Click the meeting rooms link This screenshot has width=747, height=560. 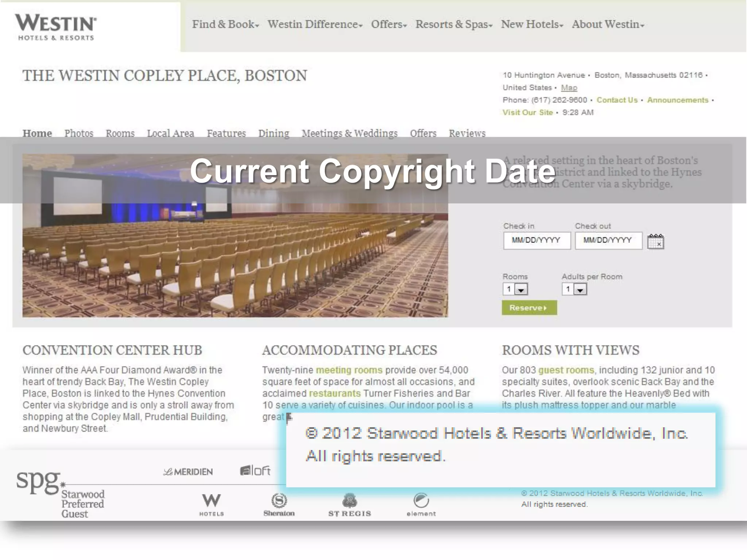coord(349,370)
